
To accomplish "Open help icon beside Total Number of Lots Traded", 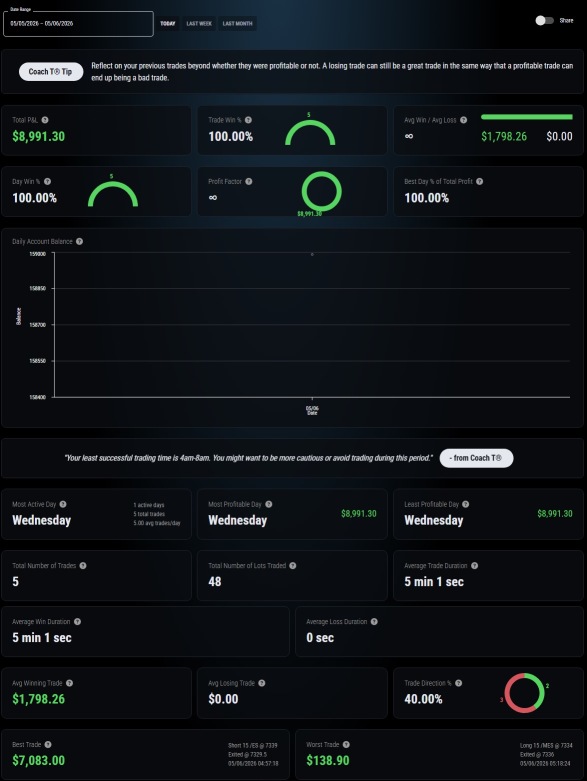I will [293, 566].
